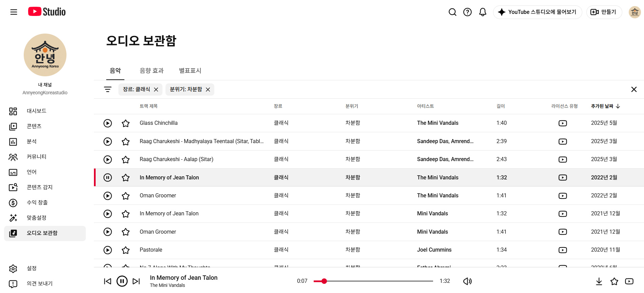
Task: Star the Pastorale track
Action: pos(125,250)
